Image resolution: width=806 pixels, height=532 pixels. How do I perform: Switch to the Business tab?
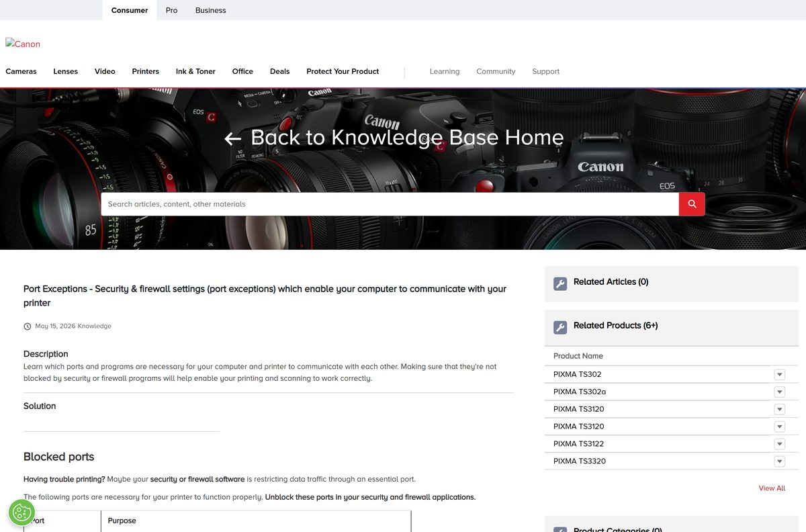(x=210, y=10)
